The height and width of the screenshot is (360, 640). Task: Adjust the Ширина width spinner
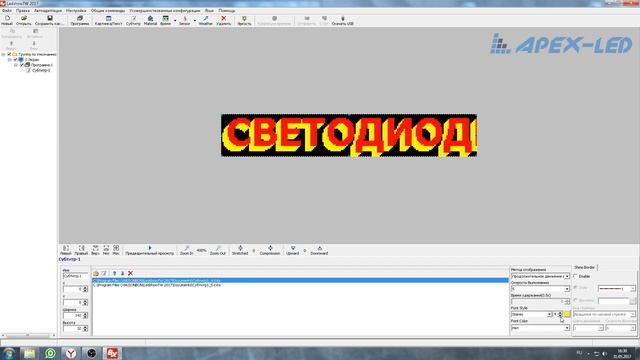(85, 316)
